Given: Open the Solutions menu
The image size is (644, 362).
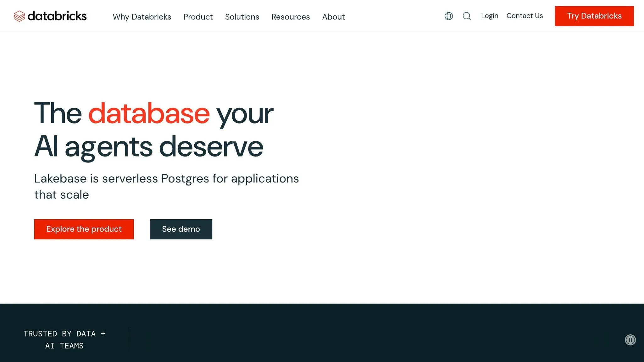Looking at the screenshot, I should (x=242, y=17).
